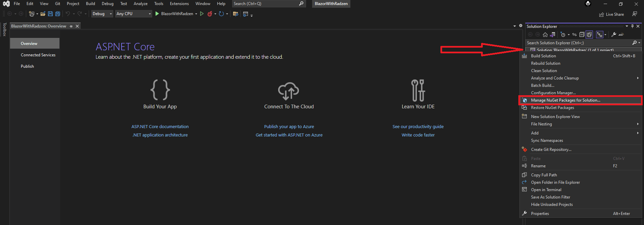Click the Search (Ctrl+Q) box
This screenshot has width=644, height=225.
click(269, 4)
